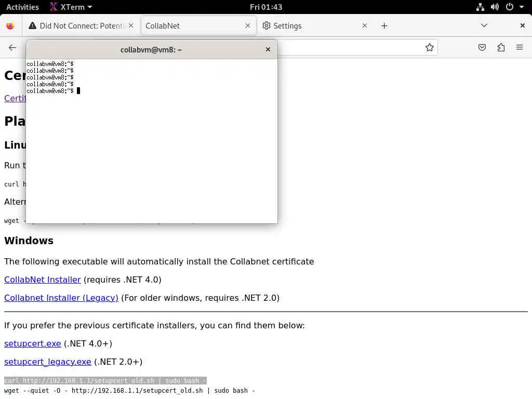Switch to the Settings tab

pos(315,26)
